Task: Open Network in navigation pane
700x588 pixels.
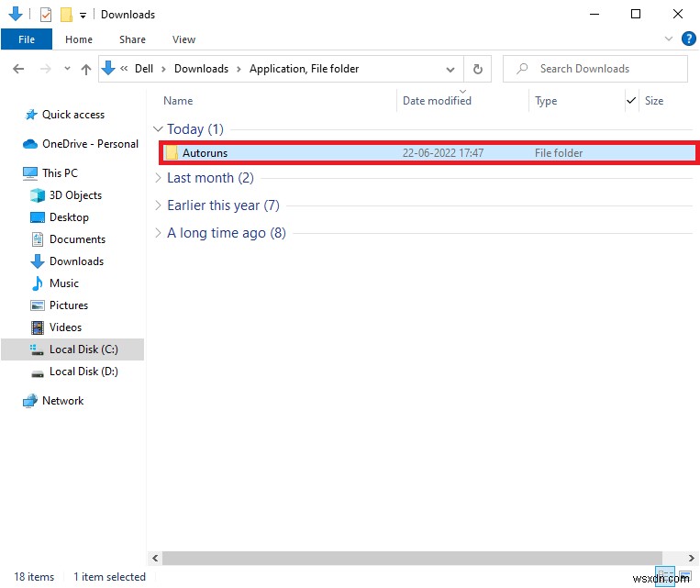Action: [62, 401]
